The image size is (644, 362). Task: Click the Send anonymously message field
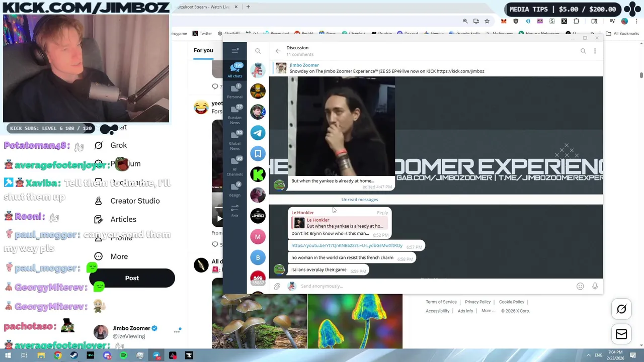click(435, 286)
